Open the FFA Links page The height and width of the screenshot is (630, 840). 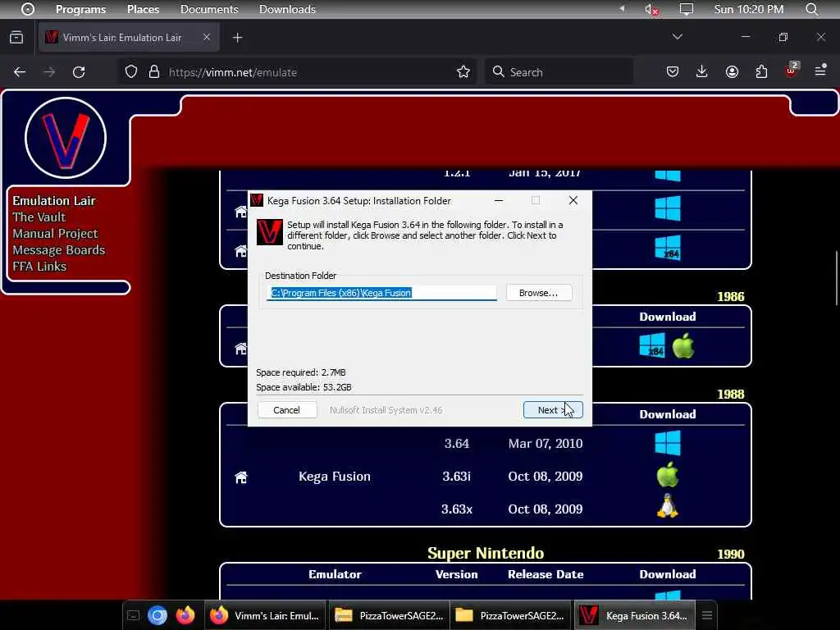(39, 267)
